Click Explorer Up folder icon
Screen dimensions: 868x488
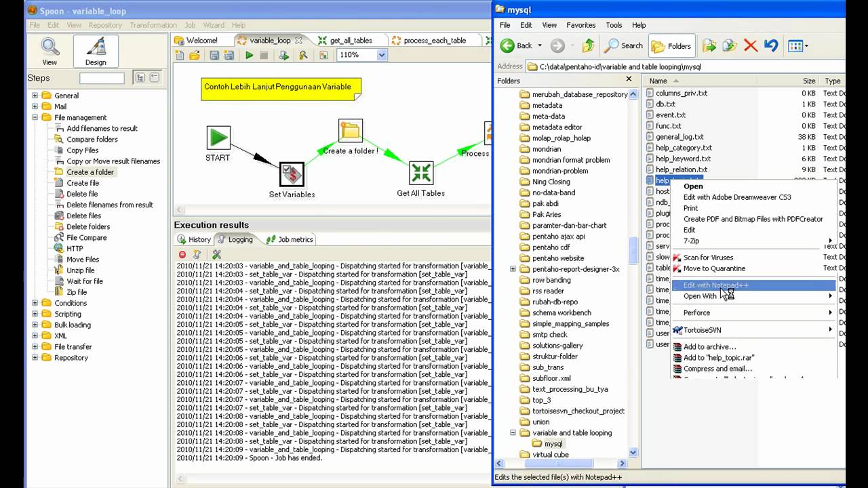(588, 45)
